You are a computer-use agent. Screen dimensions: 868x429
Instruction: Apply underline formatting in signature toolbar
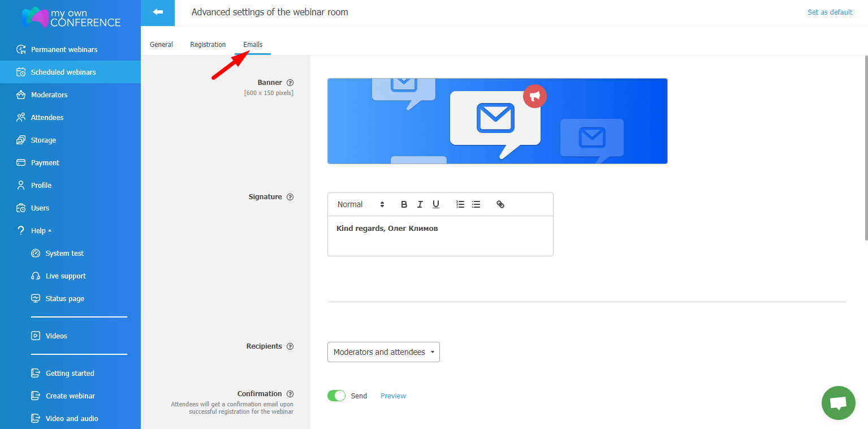435,204
